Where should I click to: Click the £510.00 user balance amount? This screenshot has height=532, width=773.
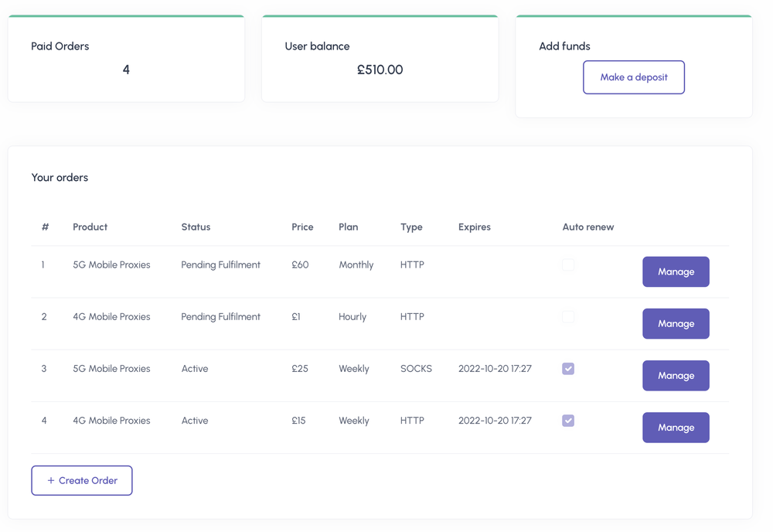(380, 70)
